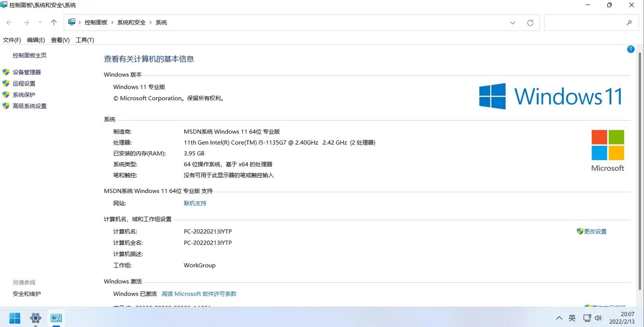Viewport: 644px width, 327px height.
Task: Click shield icon beside 系统保护
Action: coord(6,94)
